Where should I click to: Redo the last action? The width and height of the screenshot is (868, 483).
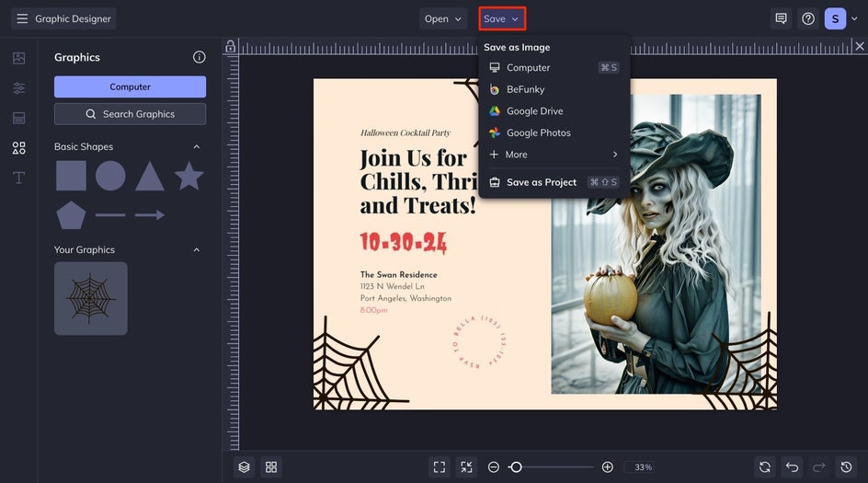(x=819, y=467)
